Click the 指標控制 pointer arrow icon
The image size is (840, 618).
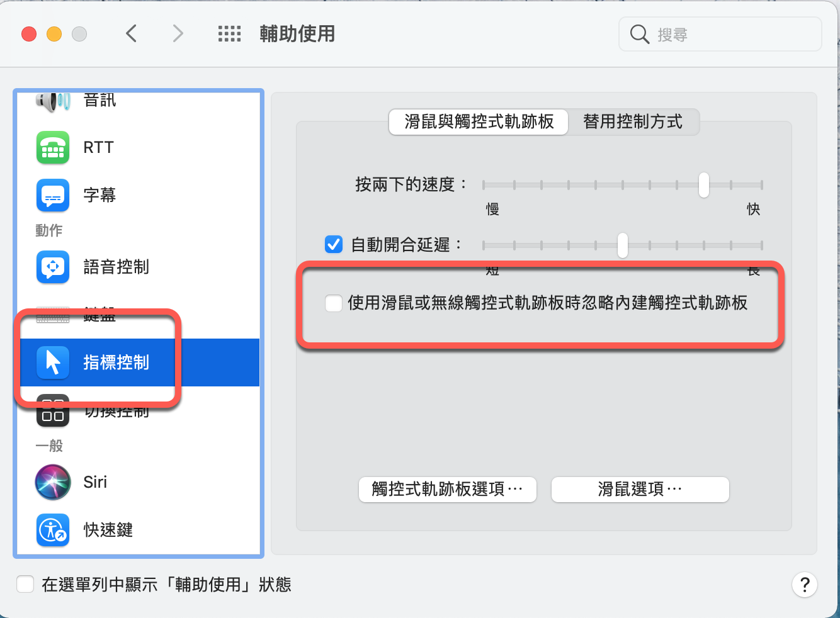coord(53,362)
